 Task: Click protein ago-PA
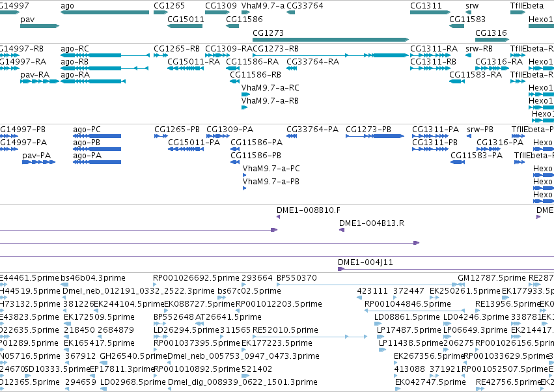[87, 156]
